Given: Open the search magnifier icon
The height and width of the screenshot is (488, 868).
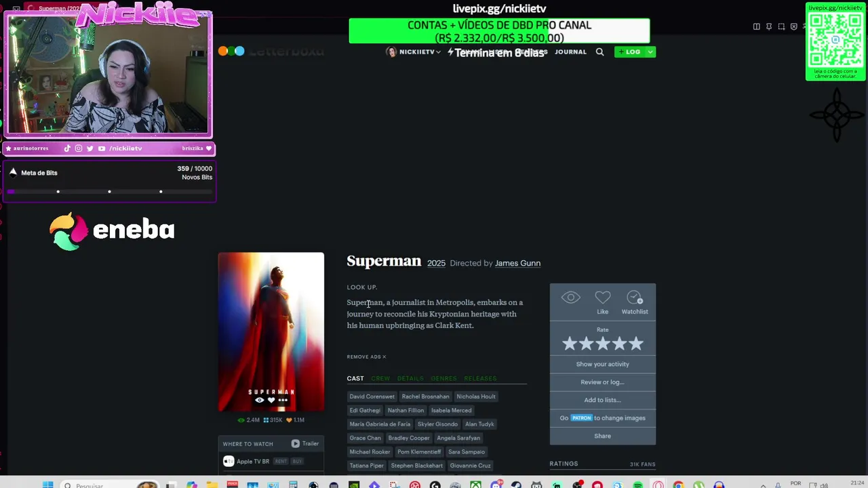Looking at the screenshot, I should pyautogui.click(x=599, y=52).
